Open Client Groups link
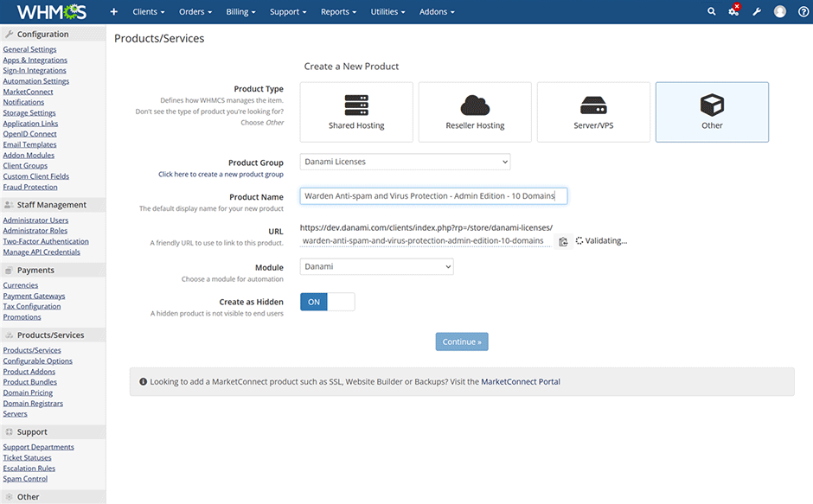Viewport: 813px width, 504px height. 25,165
